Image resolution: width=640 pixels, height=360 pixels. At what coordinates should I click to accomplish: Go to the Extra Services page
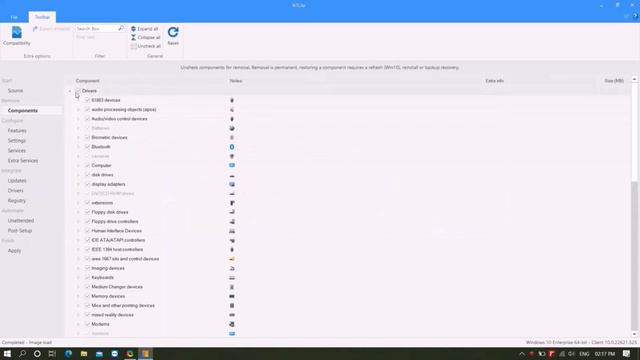pyautogui.click(x=23, y=161)
